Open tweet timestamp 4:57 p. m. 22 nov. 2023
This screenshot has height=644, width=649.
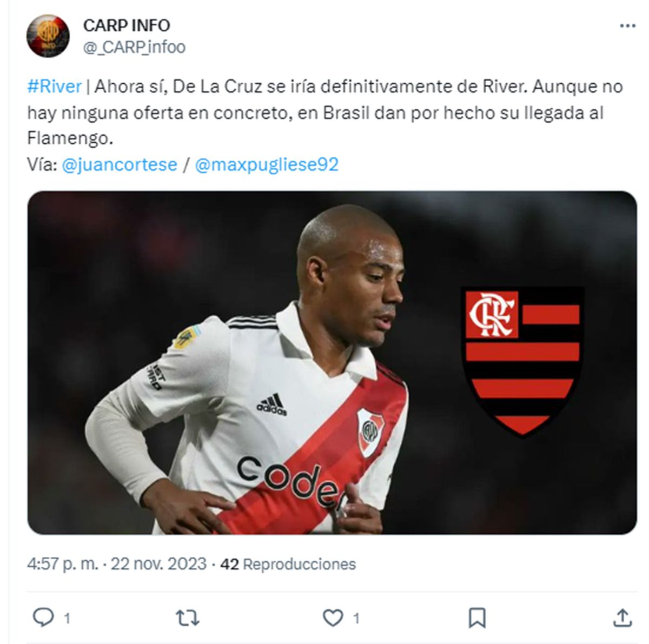[x=117, y=564]
